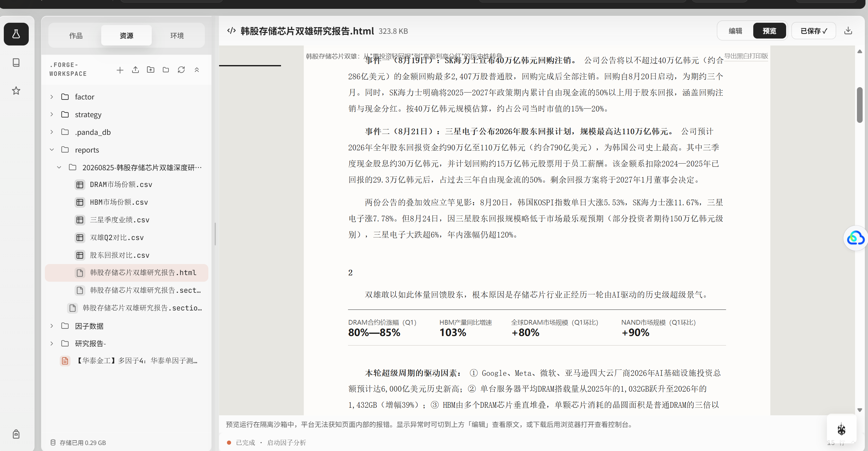Click the +80% DRAM market stat
This screenshot has height=451, width=868.
pyautogui.click(x=525, y=333)
